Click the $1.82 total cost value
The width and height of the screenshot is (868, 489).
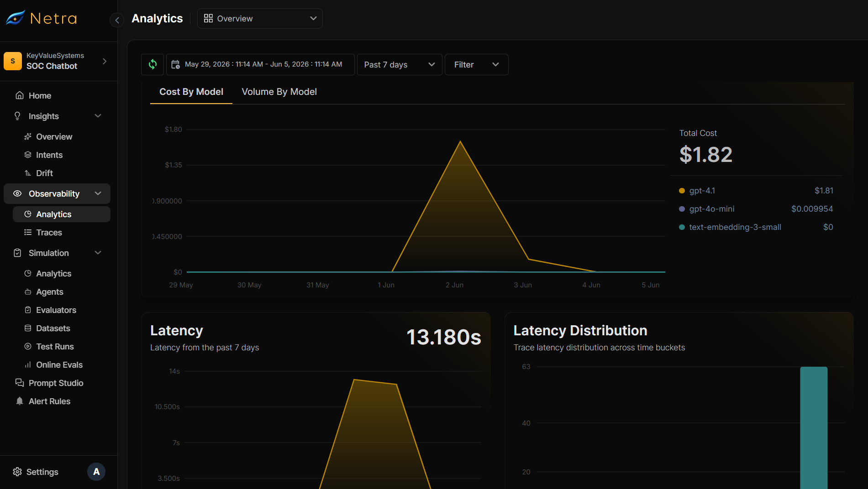705,154
